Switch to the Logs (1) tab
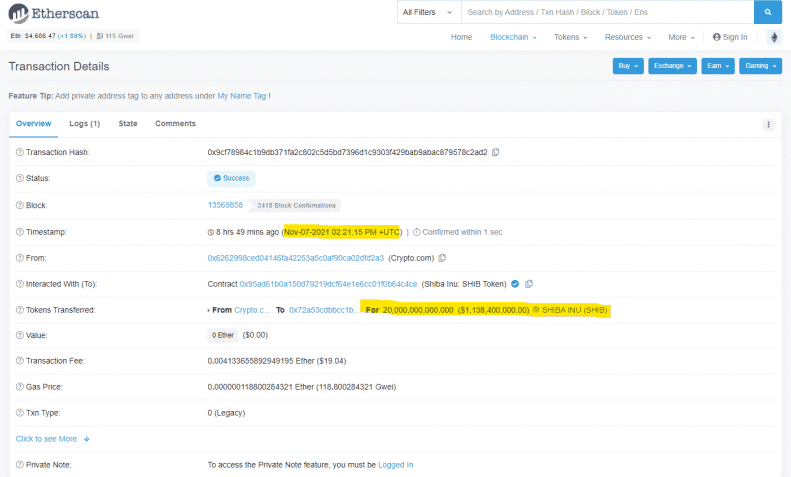Screen dimensions: 791x477 click(x=84, y=123)
